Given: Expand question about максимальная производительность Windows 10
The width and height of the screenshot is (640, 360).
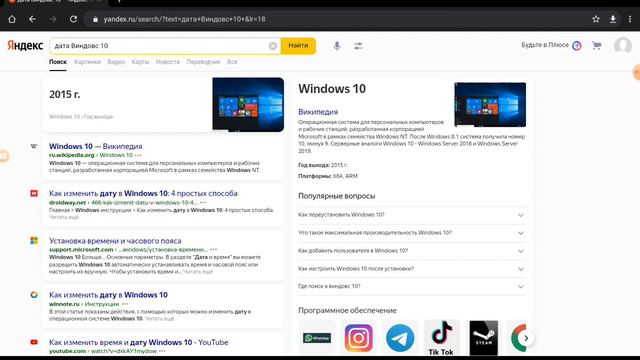Looking at the screenshot, I should click(x=411, y=233).
